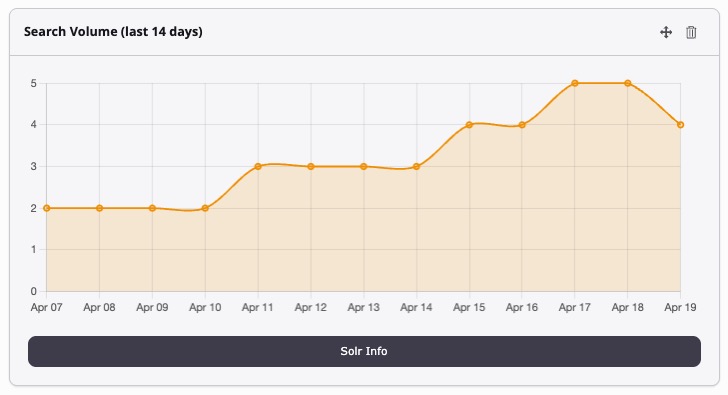Select the Apr 17 data point on chart

tap(575, 83)
